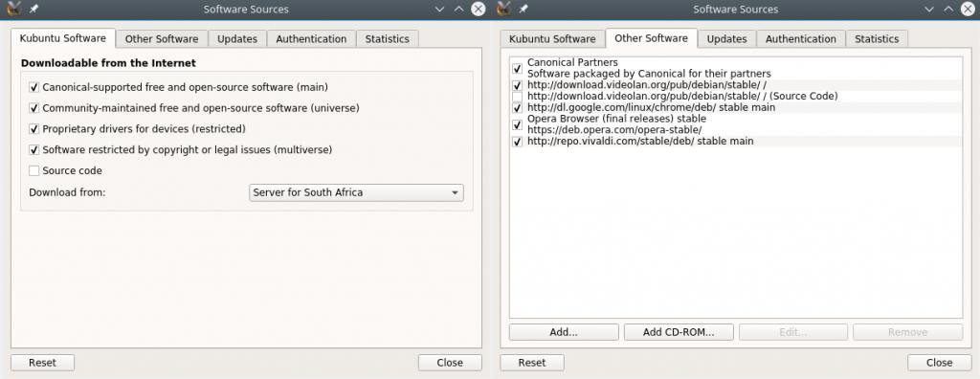Open Statistics tab in left window
Viewport: 980px width, 379px height.
pos(388,39)
